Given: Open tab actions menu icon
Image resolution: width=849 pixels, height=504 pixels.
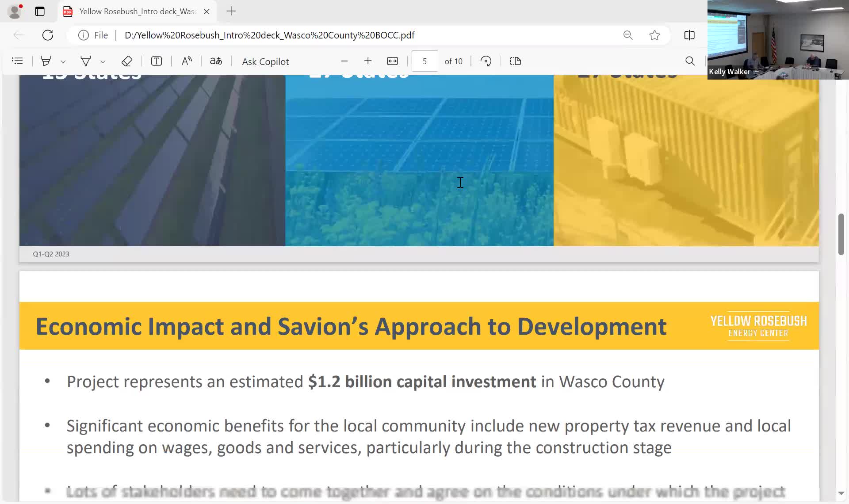Looking at the screenshot, I should [40, 11].
